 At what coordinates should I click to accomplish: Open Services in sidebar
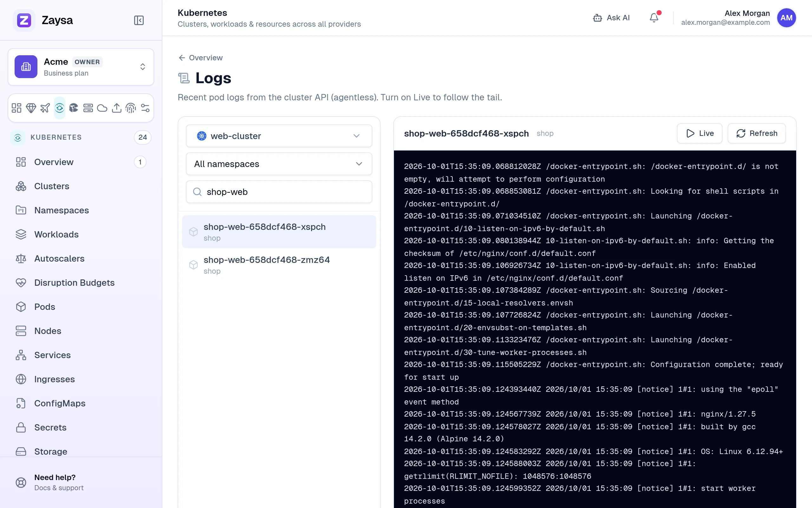81,355
